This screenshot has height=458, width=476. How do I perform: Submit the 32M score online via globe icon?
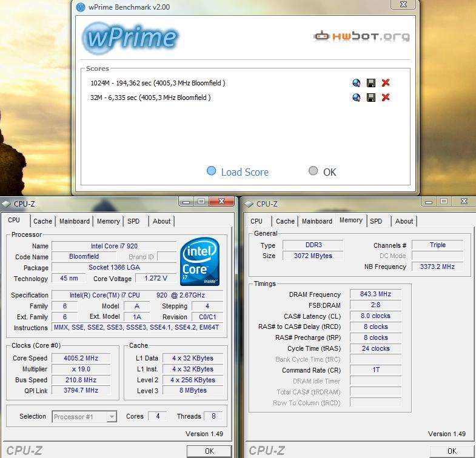click(357, 98)
